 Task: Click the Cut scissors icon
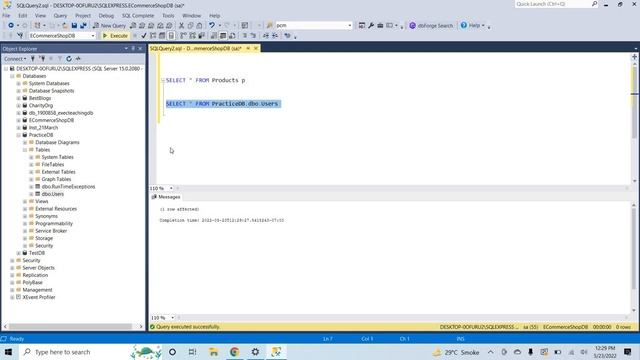tap(181, 25)
